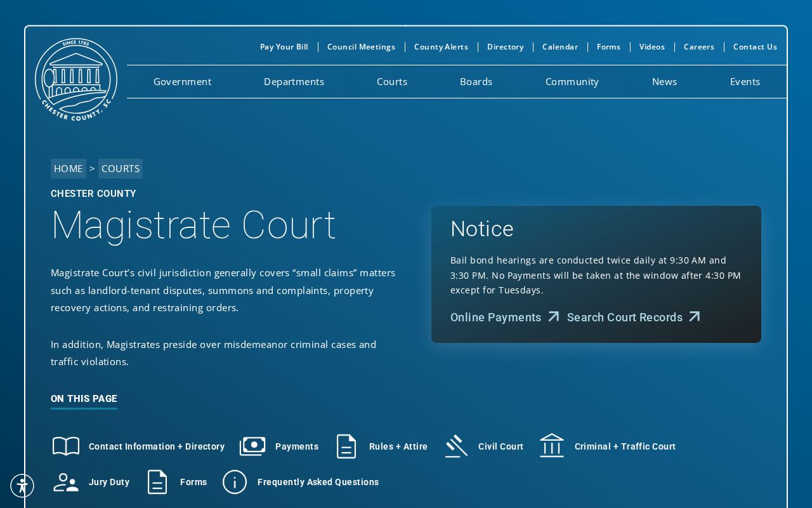Jump to Frequently Asked Questions section
The width and height of the screenshot is (812, 508).
pyautogui.click(x=318, y=482)
